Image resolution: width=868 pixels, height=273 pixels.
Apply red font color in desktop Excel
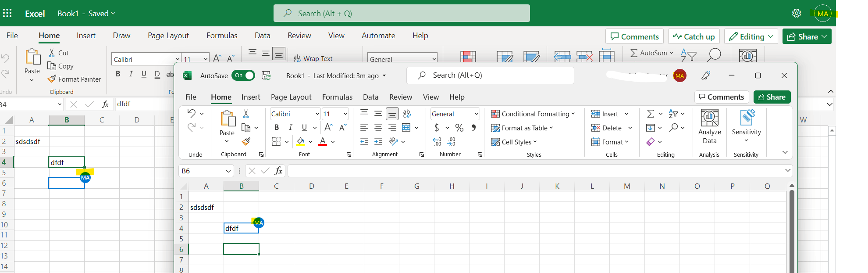click(x=323, y=141)
